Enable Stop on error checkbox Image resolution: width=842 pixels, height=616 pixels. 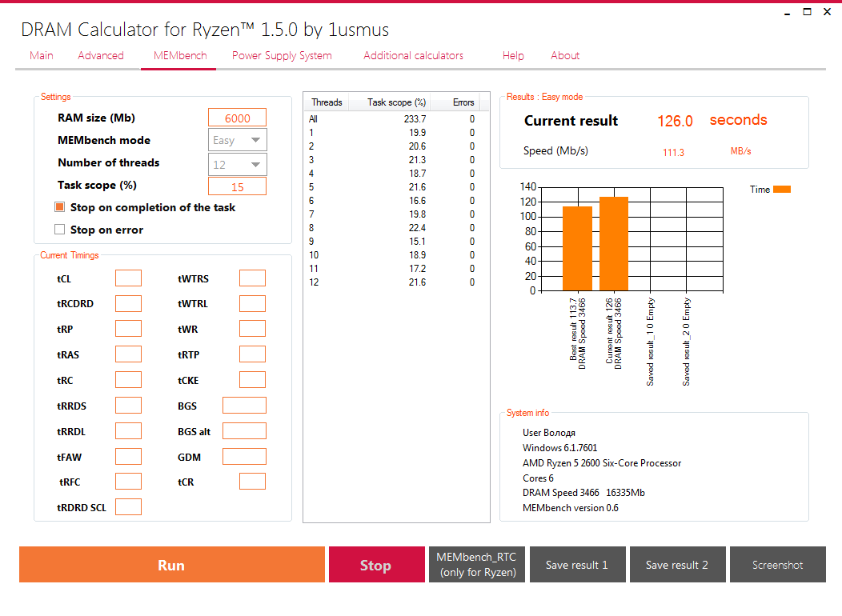pyautogui.click(x=59, y=230)
